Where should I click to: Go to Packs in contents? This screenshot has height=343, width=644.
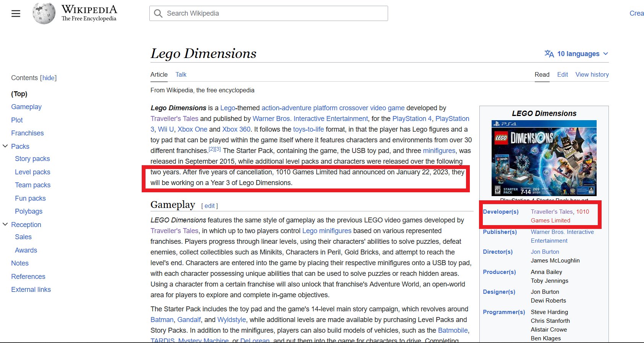pyautogui.click(x=20, y=147)
